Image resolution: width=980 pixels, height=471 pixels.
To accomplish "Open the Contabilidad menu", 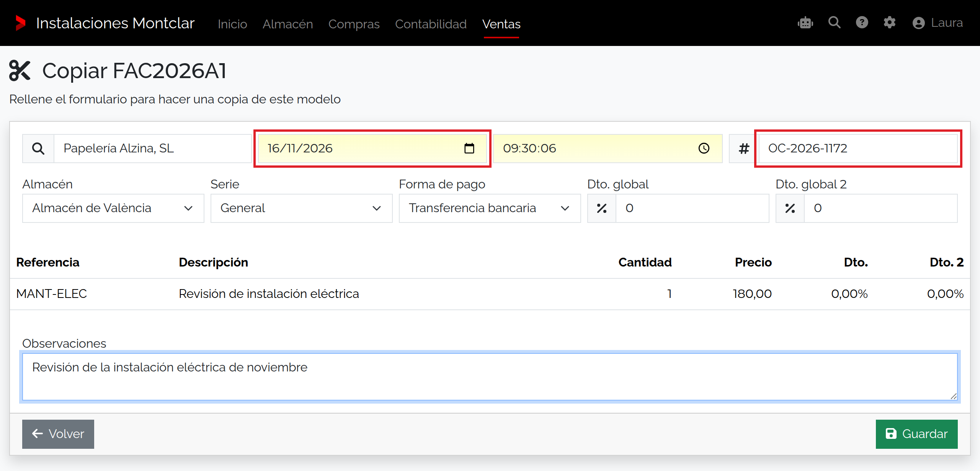I will [431, 24].
